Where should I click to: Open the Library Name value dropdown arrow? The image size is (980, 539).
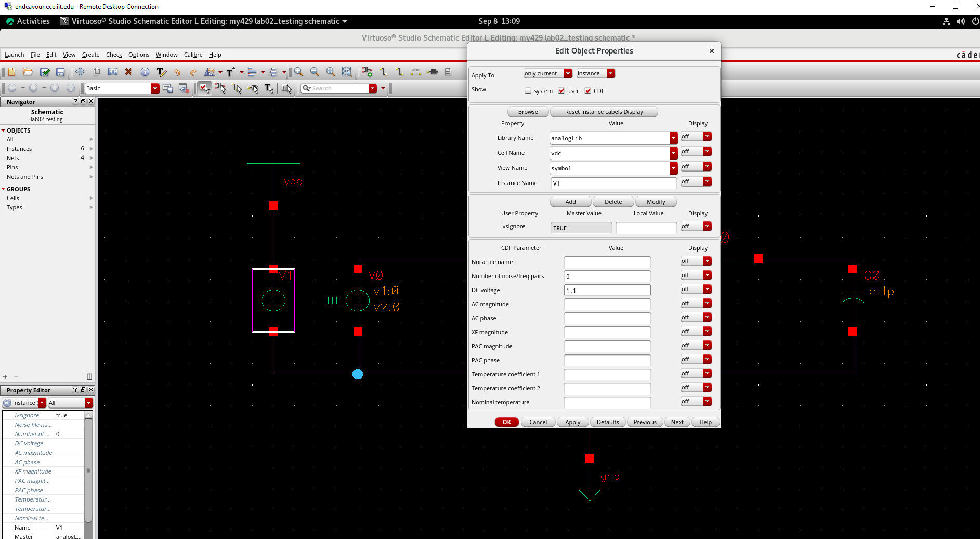tap(674, 138)
